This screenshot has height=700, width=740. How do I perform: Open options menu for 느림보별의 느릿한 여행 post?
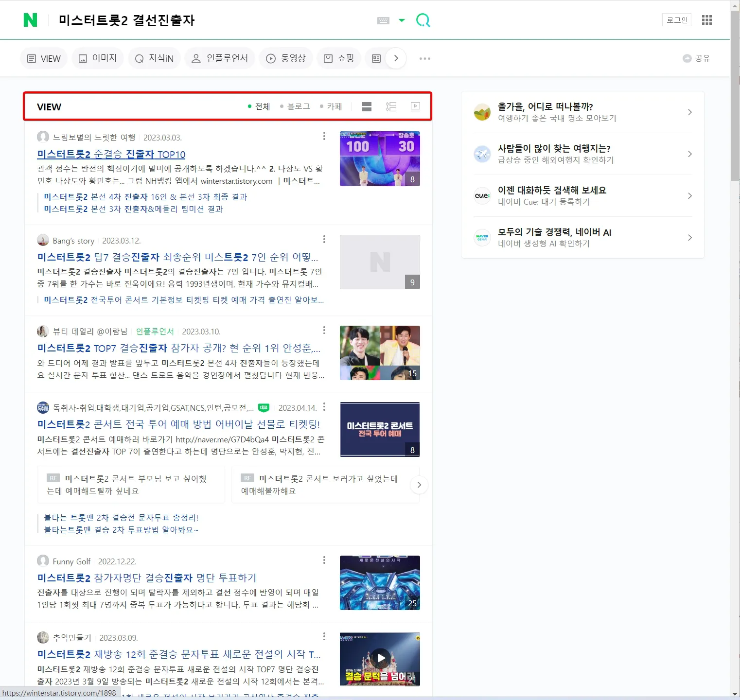point(324,137)
